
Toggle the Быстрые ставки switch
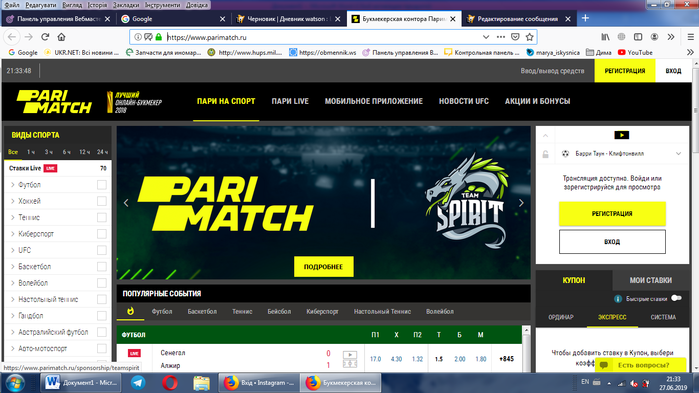[676, 298]
